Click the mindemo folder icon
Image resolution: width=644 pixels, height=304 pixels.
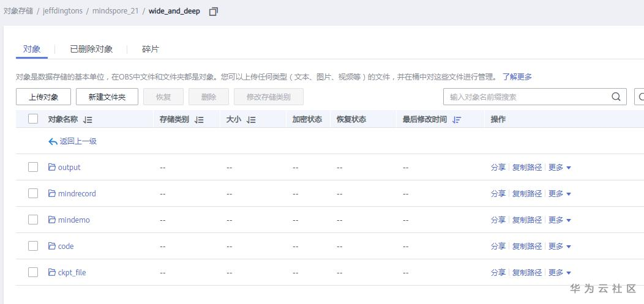click(x=52, y=220)
